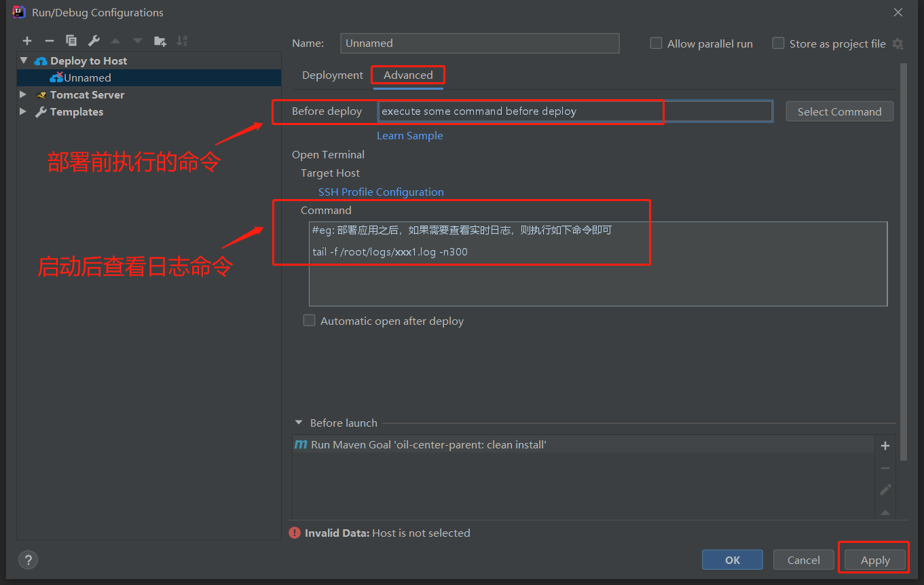The width and height of the screenshot is (924, 585).
Task: Enable Allow parallel run
Action: (656, 43)
